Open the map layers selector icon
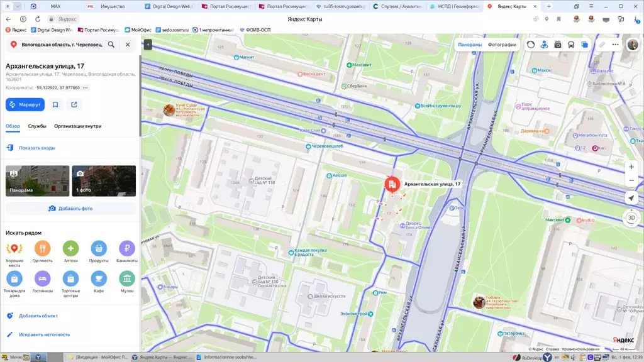 [585, 45]
